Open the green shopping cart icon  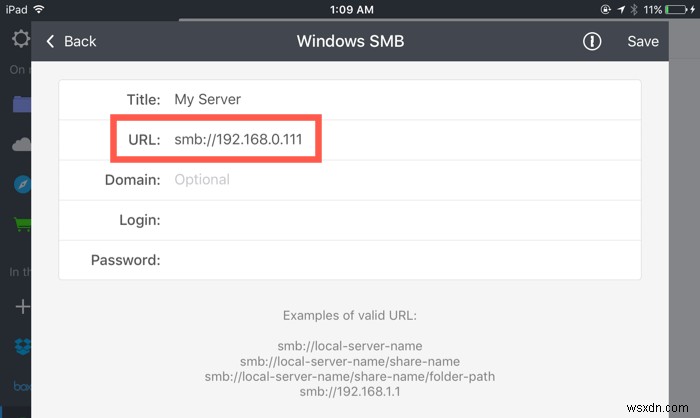click(23, 224)
